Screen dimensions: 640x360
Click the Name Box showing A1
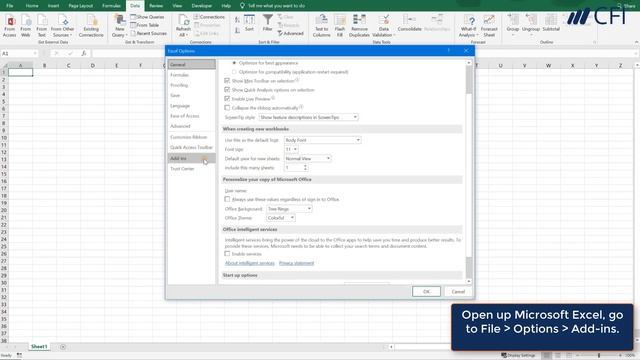(x=19, y=53)
